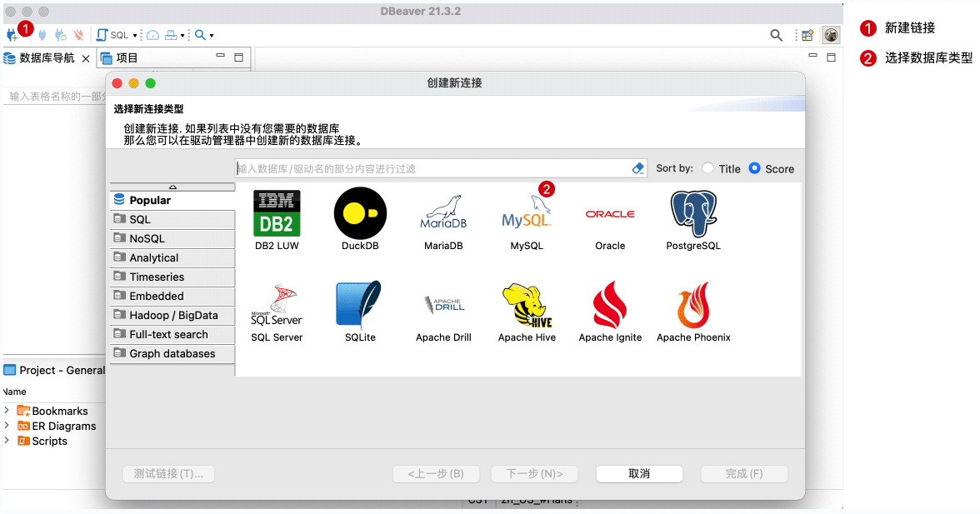Click the 取消 cancel button
Image resolution: width=980 pixels, height=514 pixels.
coord(639,474)
